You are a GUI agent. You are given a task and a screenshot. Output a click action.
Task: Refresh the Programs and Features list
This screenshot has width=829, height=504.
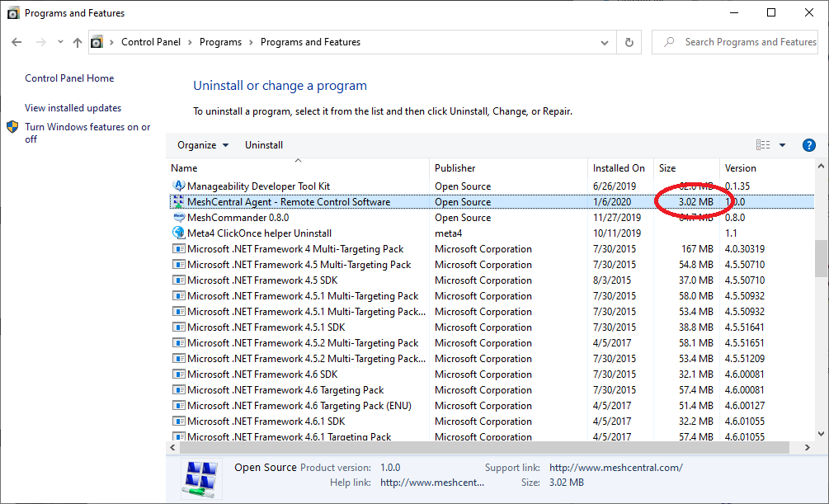coord(629,42)
